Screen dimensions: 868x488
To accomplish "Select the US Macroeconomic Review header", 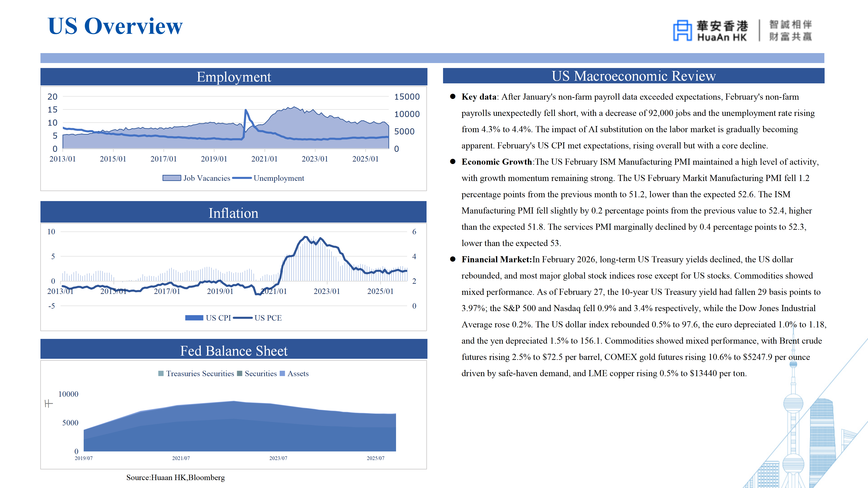I will pyautogui.click(x=633, y=76).
